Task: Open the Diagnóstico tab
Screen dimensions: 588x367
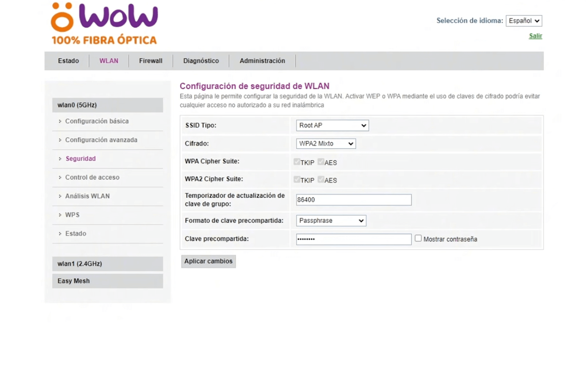Action: (201, 61)
